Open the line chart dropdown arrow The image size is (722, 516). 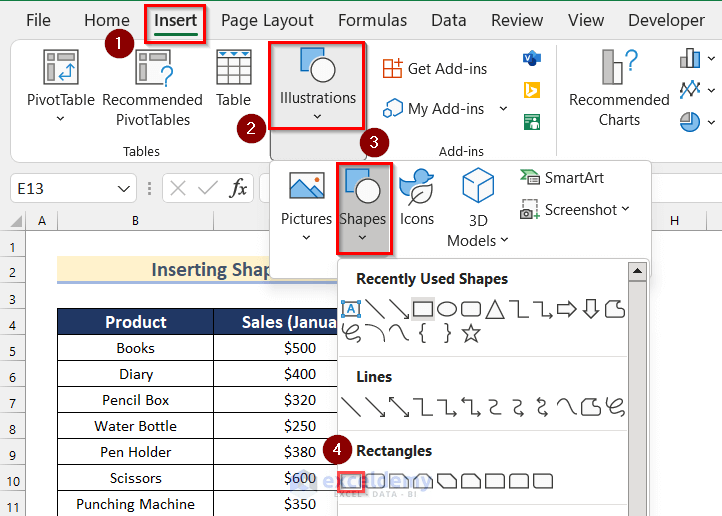point(711,90)
